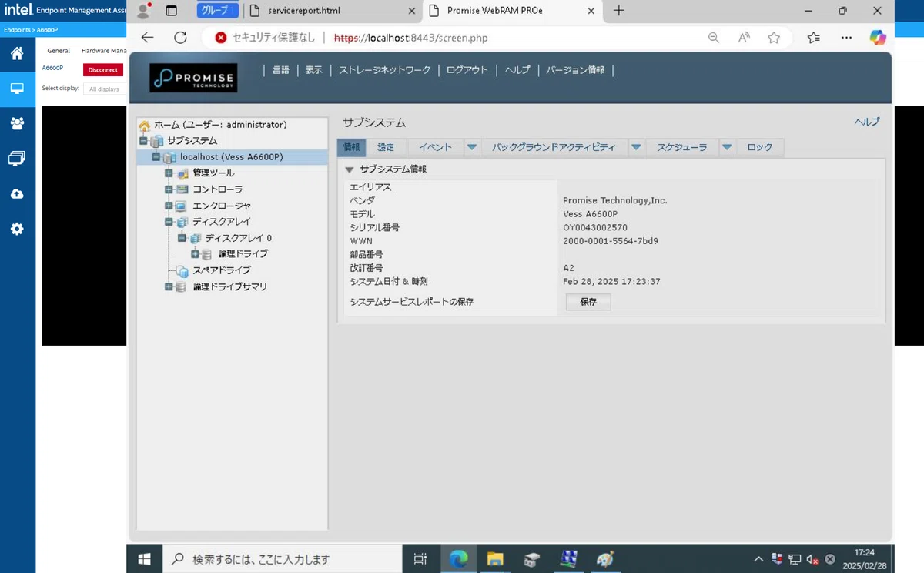Image resolution: width=924 pixels, height=573 pixels.
Task: Open the スケジューラ tab dropdown arrow
Action: (727, 147)
